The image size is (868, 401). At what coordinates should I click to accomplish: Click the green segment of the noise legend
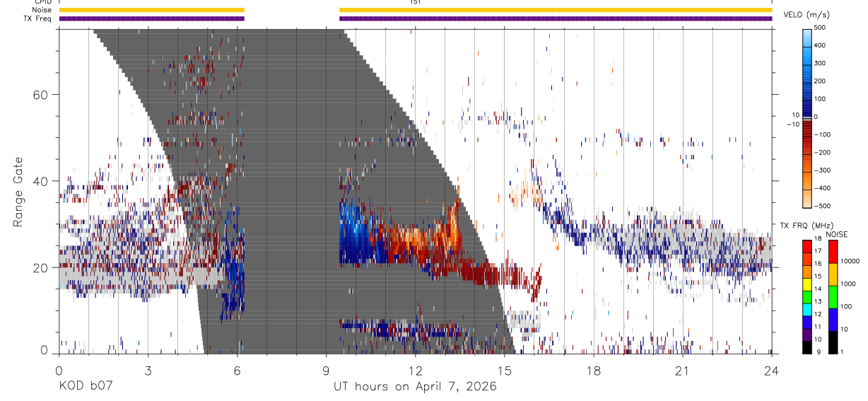tap(833, 297)
